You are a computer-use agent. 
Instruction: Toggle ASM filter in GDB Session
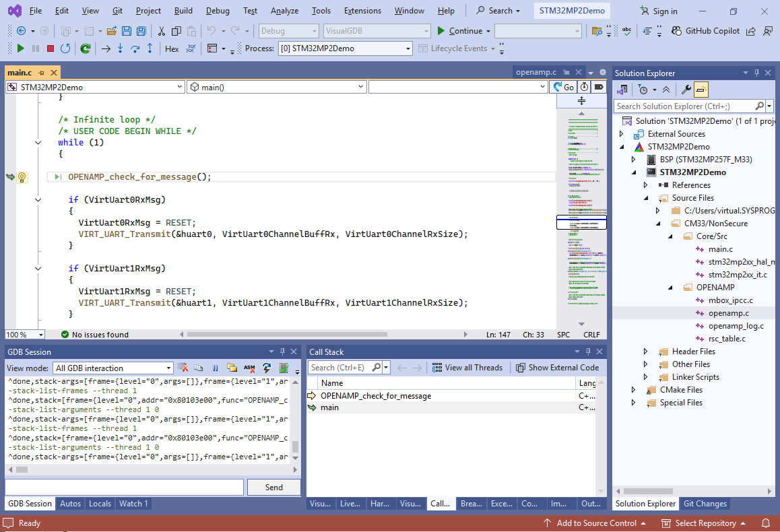(x=249, y=368)
